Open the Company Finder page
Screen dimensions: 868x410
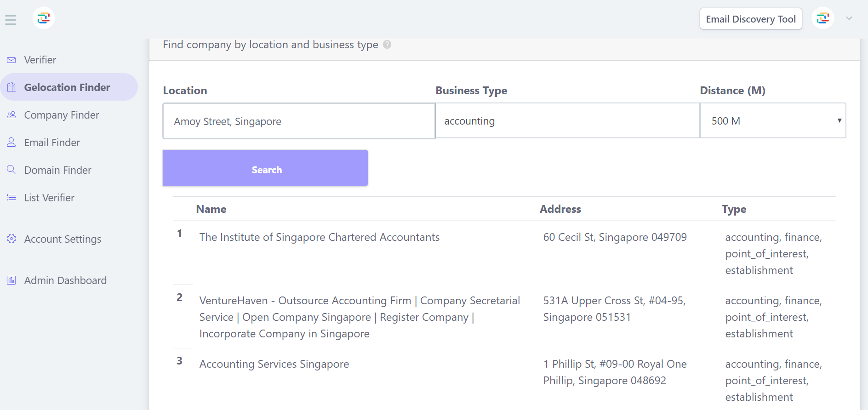click(x=62, y=115)
